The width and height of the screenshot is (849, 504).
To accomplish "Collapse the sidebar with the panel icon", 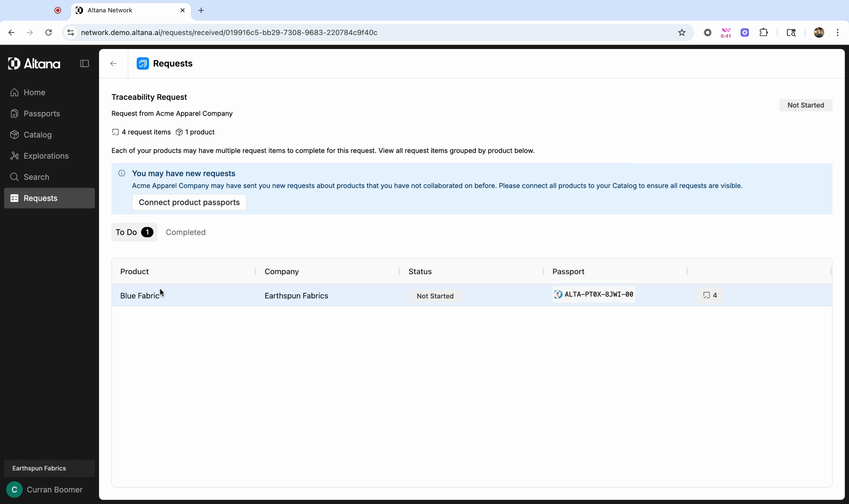I will coord(84,63).
